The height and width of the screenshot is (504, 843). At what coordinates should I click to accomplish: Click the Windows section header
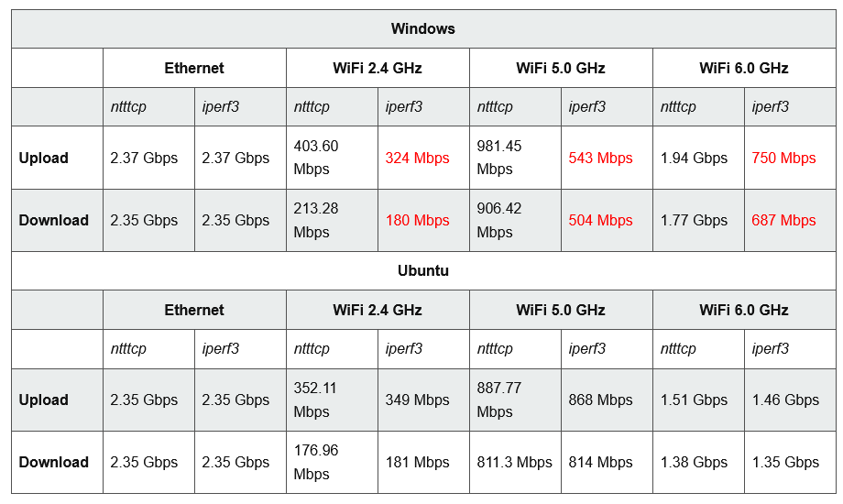422,28
